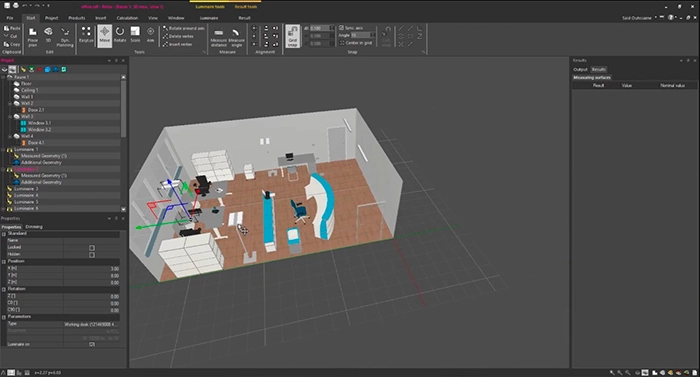
Task: Select Ceiling 1 in the project tree
Action: (x=29, y=90)
